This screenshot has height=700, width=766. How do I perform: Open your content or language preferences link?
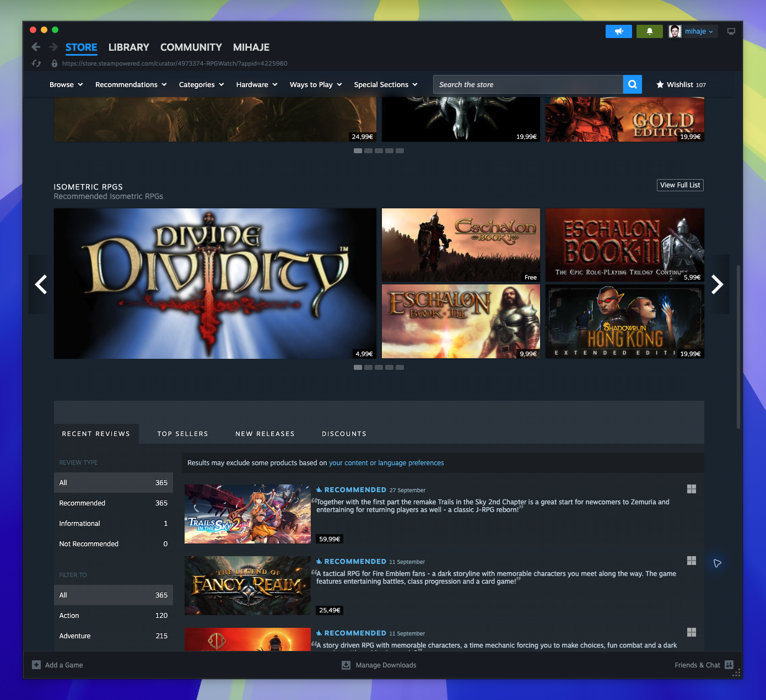[386, 463]
